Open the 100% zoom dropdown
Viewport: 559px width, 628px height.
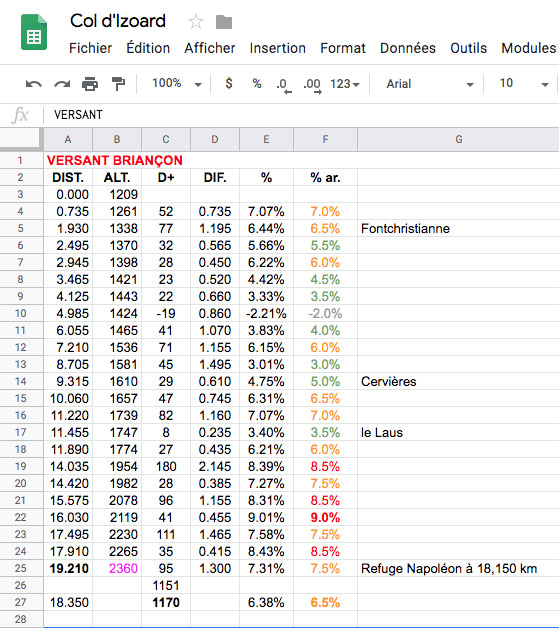tap(177, 83)
